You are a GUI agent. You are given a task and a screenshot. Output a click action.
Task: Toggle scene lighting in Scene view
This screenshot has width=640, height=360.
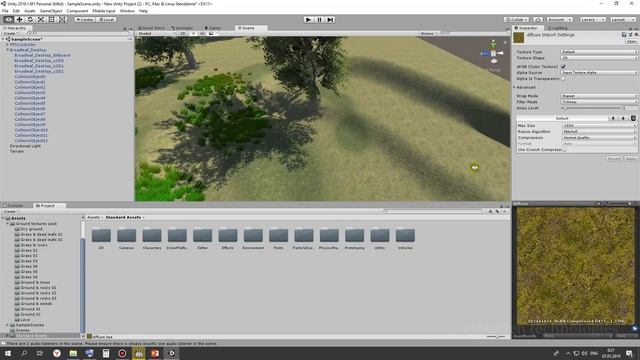[193, 33]
